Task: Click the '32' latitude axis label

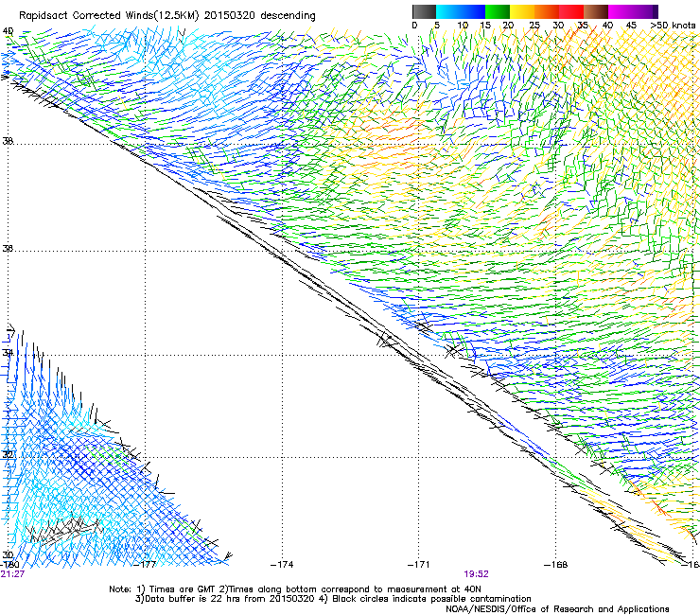Action: tap(8, 455)
